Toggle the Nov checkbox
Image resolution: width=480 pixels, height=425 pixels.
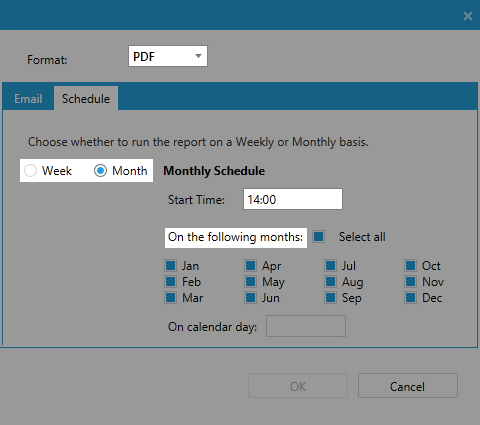(410, 282)
